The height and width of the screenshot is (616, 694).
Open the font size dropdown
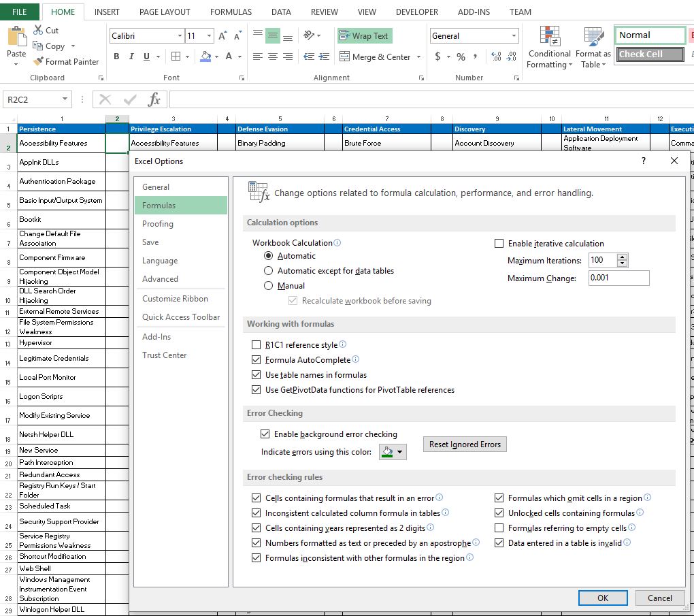pos(209,36)
